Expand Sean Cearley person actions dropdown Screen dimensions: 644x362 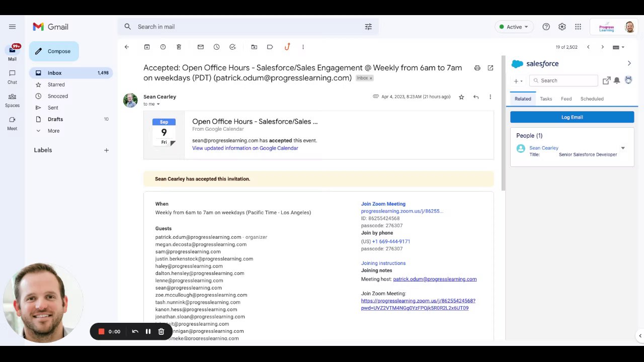(x=623, y=148)
